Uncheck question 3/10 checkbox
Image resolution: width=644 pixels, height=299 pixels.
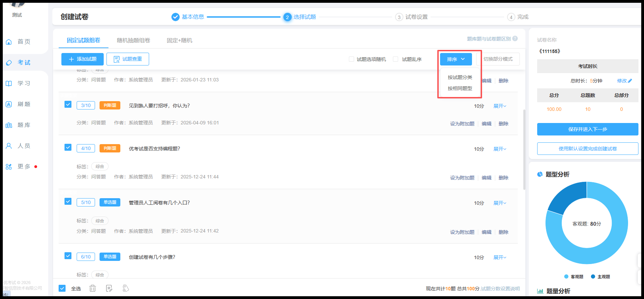68,104
